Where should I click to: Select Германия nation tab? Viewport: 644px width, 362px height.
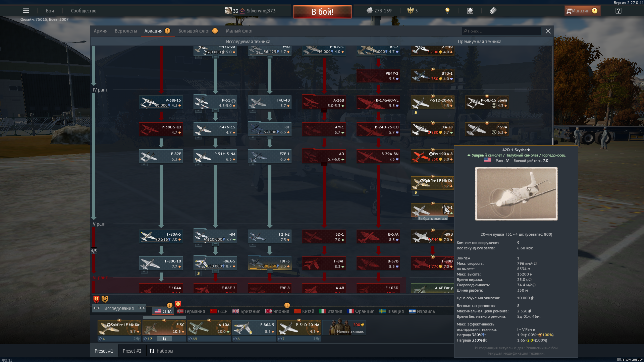191,311
